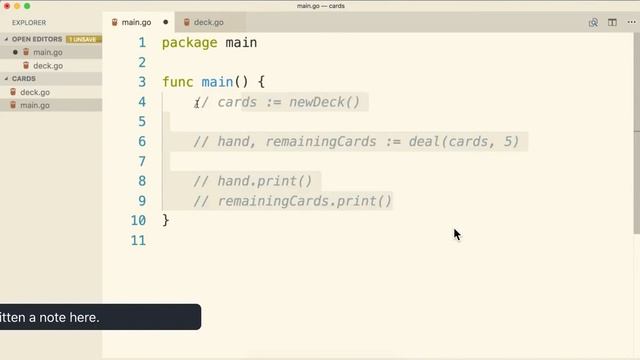Click the Go icon on the deck.go tab
The width and height of the screenshot is (640, 360).
pyautogui.click(x=187, y=22)
